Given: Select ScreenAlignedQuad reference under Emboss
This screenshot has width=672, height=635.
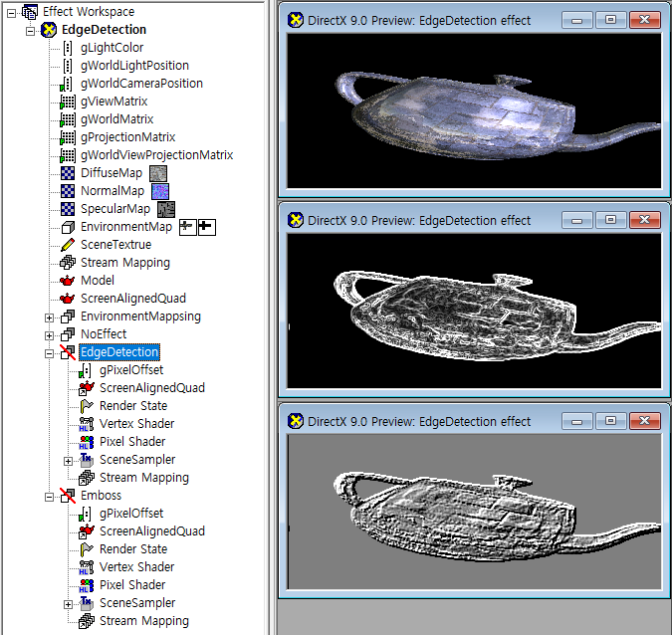Looking at the screenshot, I should pos(152,531).
